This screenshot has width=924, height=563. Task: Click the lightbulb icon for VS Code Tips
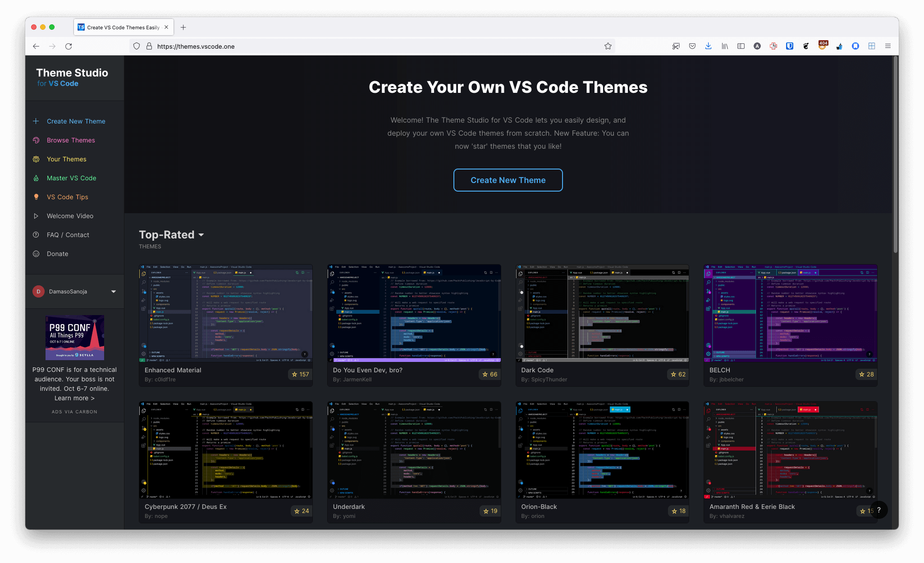tap(36, 197)
